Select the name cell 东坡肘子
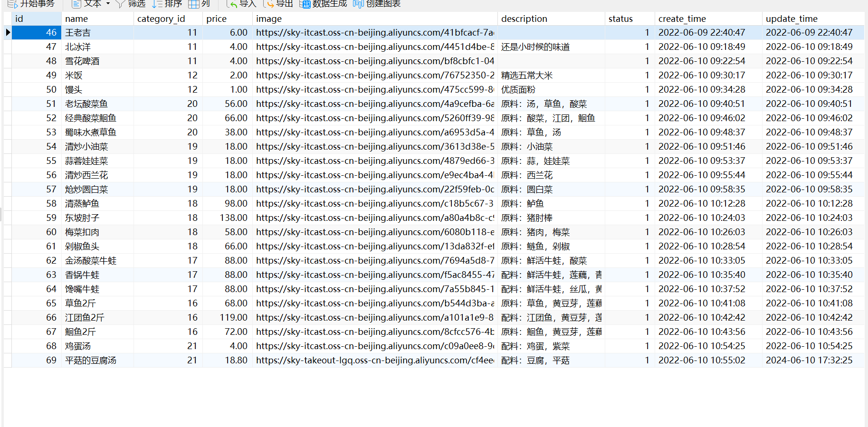 (97, 218)
